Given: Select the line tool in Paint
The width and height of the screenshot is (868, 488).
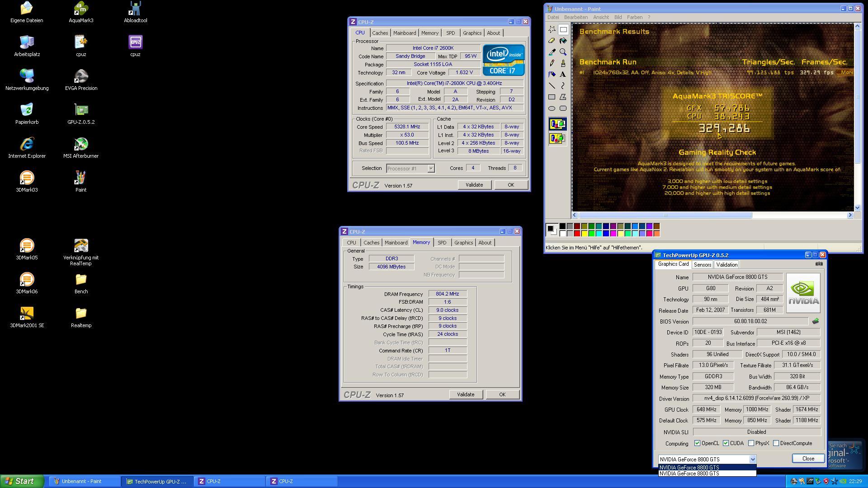Looking at the screenshot, I should [x=552, y=86].
